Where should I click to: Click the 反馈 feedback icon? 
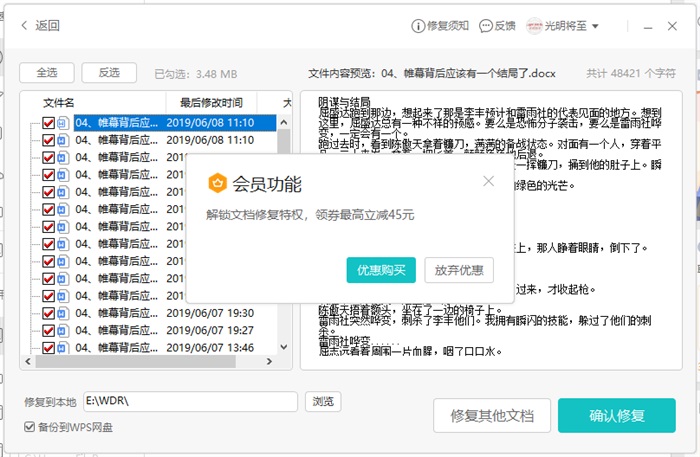coord(485,26)
